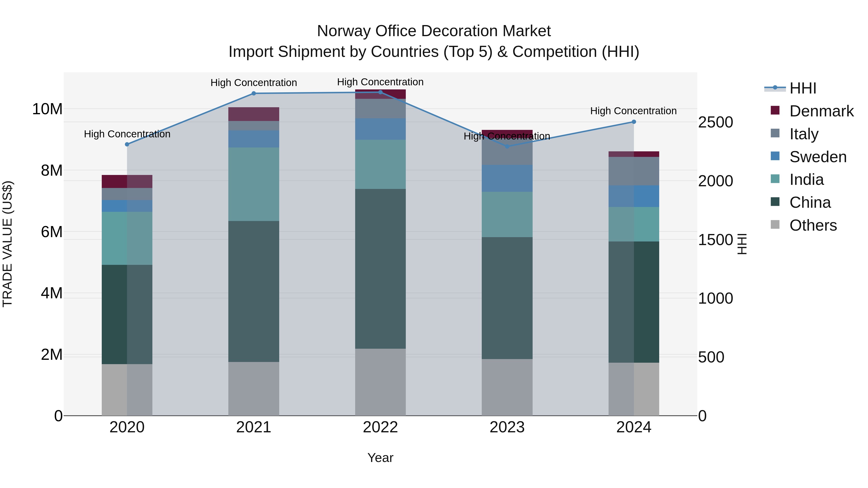This screenshot has width=868, height=488.
Task: Click the Others gray legend swatch
Action: pyautogui.click(x=775, y=224)
